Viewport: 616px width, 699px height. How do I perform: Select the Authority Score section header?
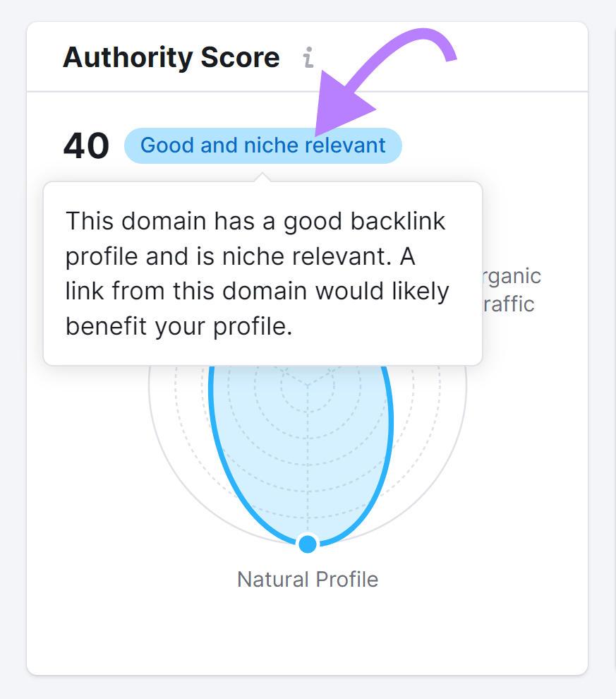pyautogui.click(x=171, y=56)
